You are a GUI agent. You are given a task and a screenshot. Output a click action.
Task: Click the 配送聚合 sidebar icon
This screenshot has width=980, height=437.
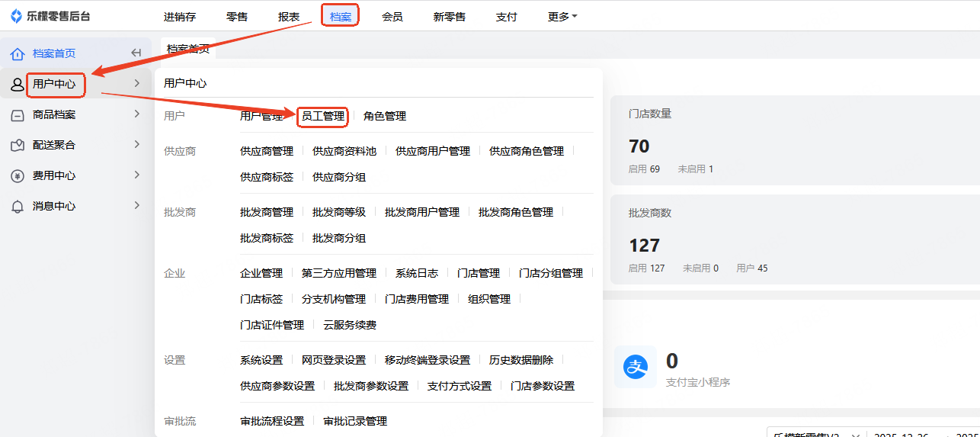point(18,145)
